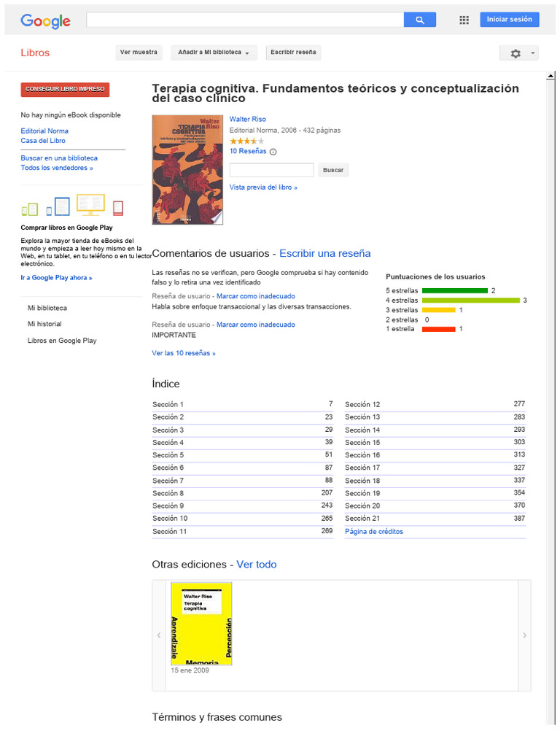Click the 4 estrellas rating bar
The image size is (560, 747).
click(471, 301)
